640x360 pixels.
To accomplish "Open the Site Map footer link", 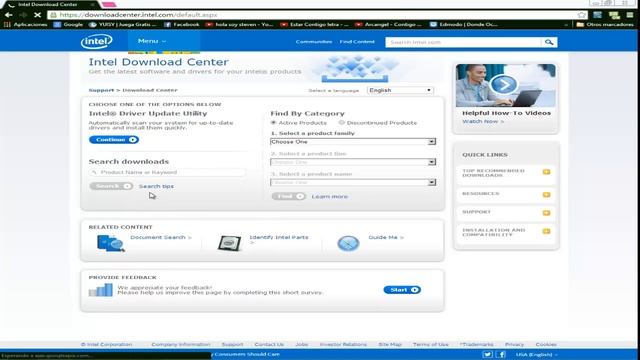I will 390,344.
